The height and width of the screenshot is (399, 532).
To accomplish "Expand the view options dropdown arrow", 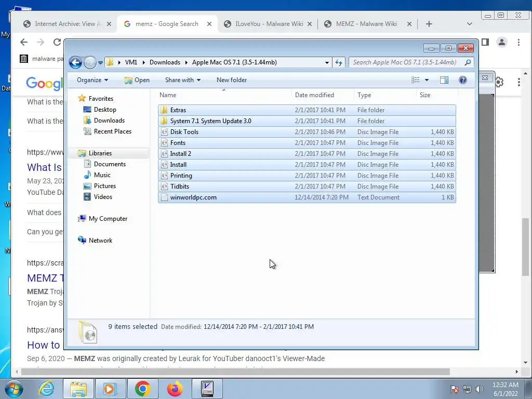I will click(427, 80).
